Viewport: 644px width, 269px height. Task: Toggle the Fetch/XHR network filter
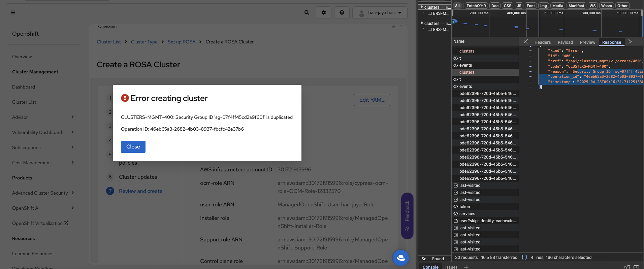[x=476, y=6]
